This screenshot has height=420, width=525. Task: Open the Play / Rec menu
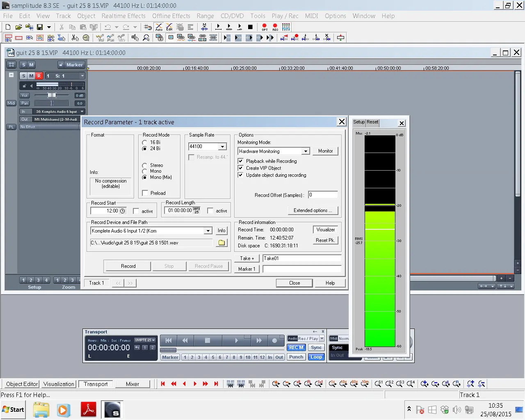(x=285, y=16)
